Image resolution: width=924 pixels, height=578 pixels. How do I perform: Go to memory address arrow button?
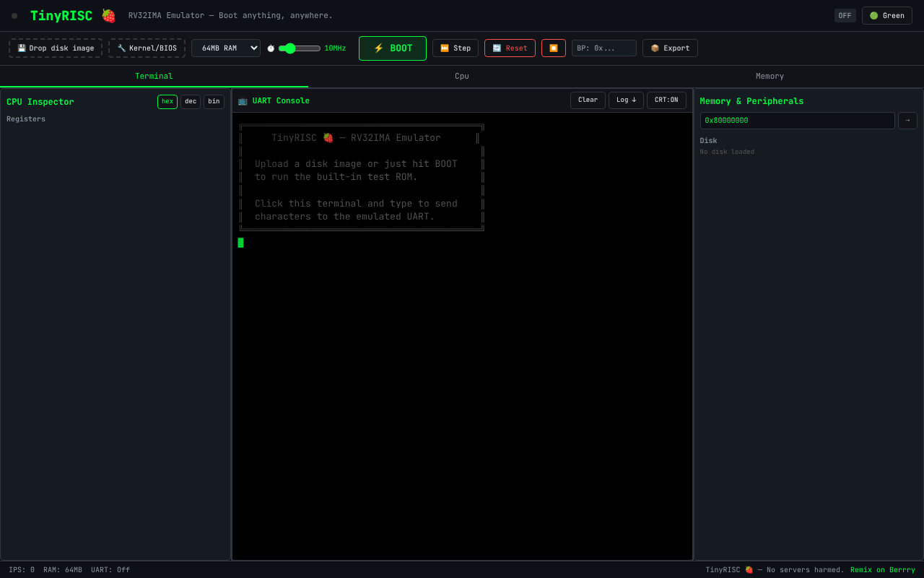click(x=907, y=121)
